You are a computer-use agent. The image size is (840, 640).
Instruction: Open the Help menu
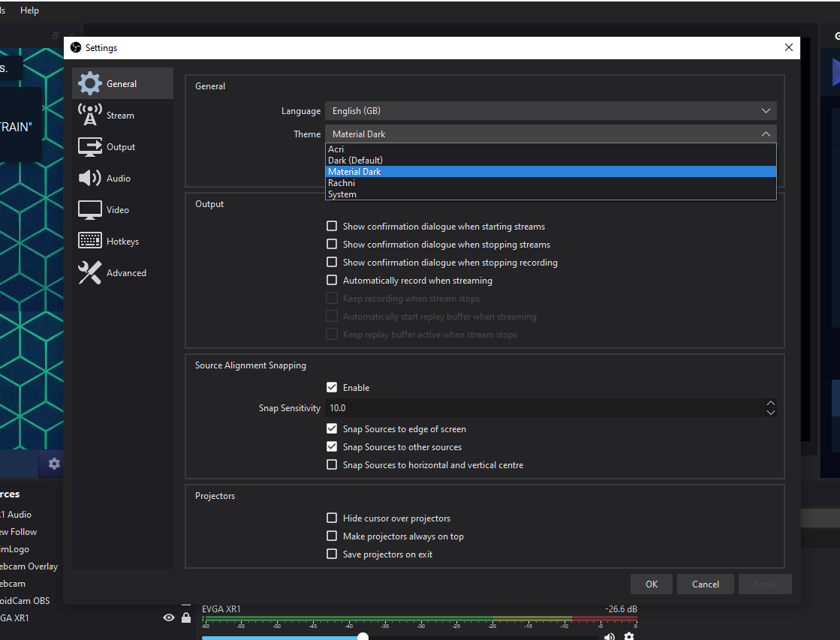29,10
